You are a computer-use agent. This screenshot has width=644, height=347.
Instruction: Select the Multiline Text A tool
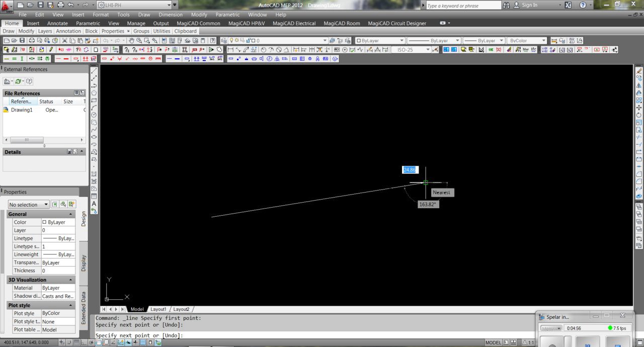coord(94,204)
